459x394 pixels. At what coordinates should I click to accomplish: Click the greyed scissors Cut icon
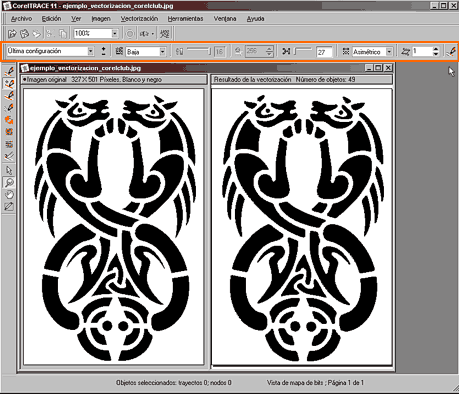pyautogui.click(x=50, y=33)
